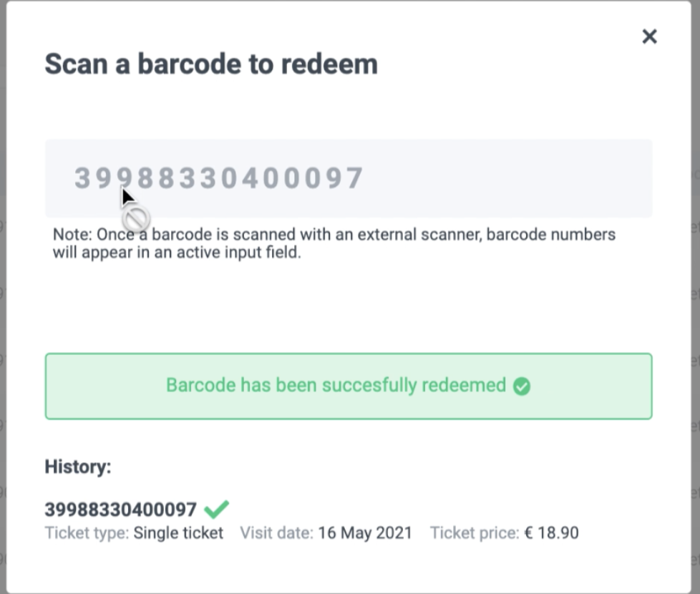Click the 'Single ticket' value
Viewport: 700px width, 594px height.
(x=178, y=533)
